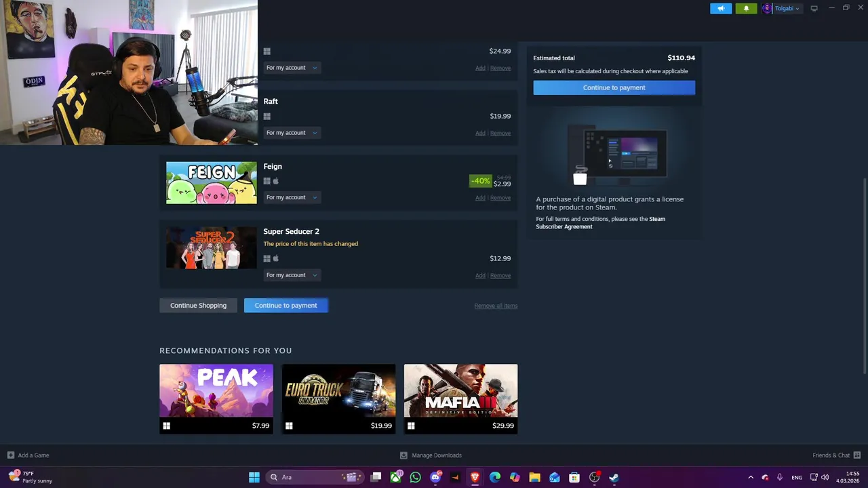The width and height of the screenshot is (868, 488).
Task: Open WhatsApp from the taskbar
Action: point(415,477)
